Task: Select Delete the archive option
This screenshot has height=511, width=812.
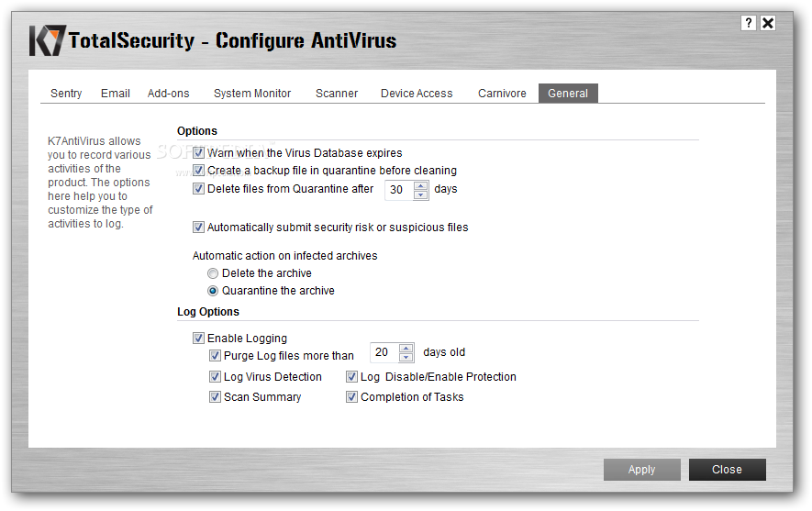Action: tap(213, 273)
